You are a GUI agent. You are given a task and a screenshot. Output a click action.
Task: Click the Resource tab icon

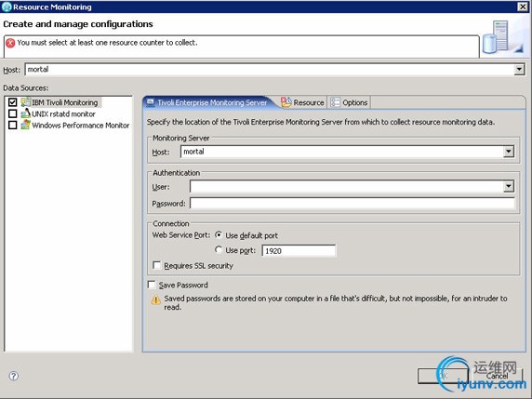pyautogui.click(x=286, y=102)
